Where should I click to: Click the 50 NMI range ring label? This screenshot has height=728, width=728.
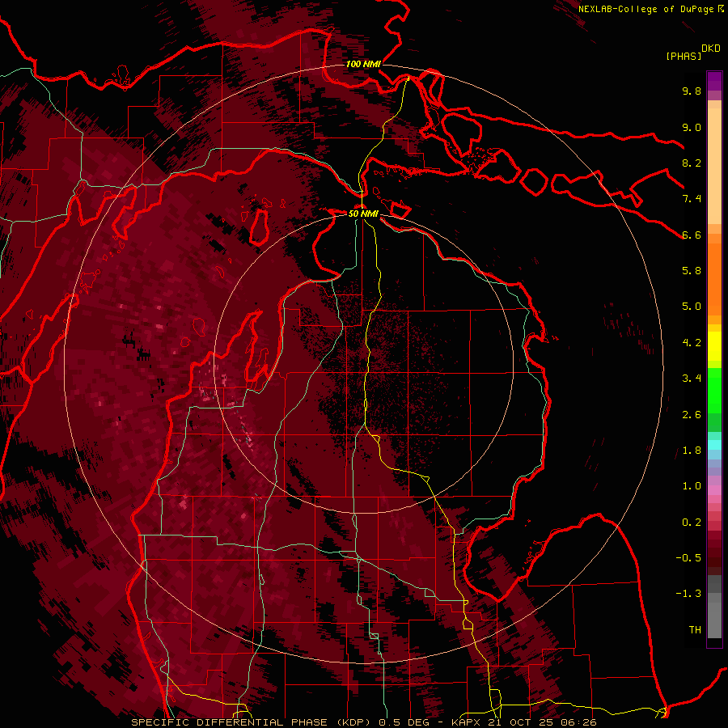click(x=363, y=214)
